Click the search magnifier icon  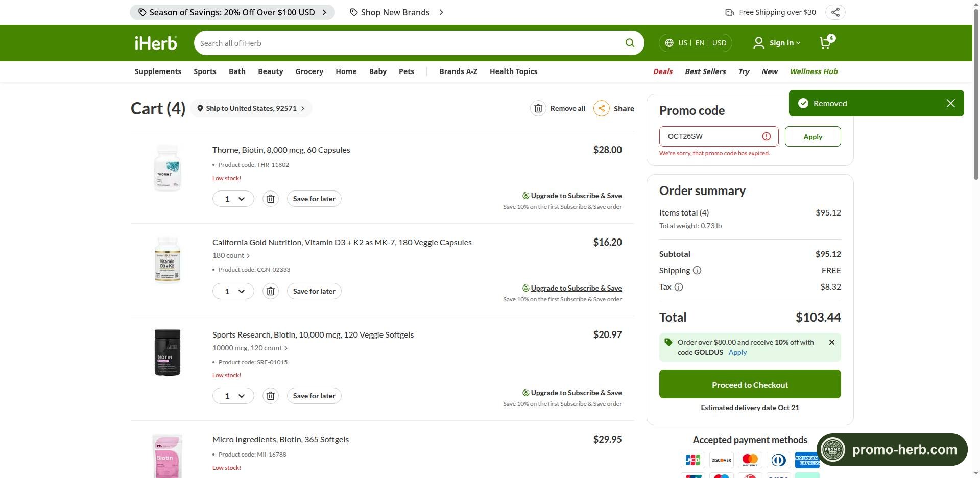[x=630, y=43]
